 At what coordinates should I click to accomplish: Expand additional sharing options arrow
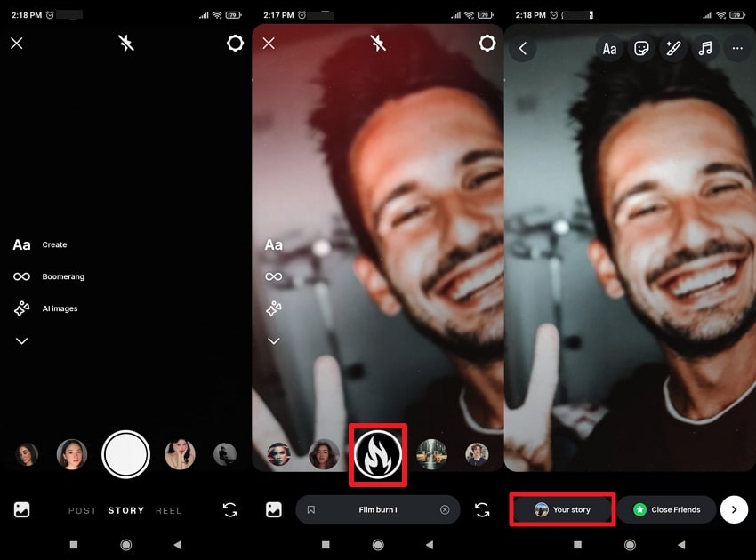coord(735,509)
